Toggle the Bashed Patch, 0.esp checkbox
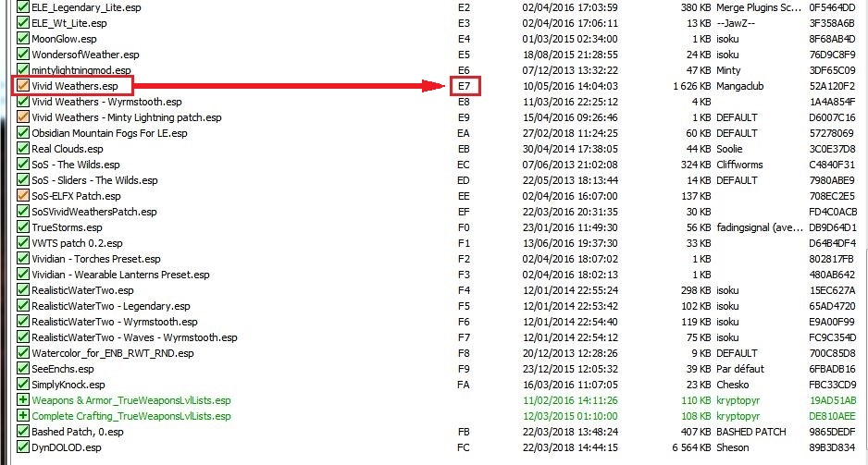The image size is (868, 465). (23, 432)
